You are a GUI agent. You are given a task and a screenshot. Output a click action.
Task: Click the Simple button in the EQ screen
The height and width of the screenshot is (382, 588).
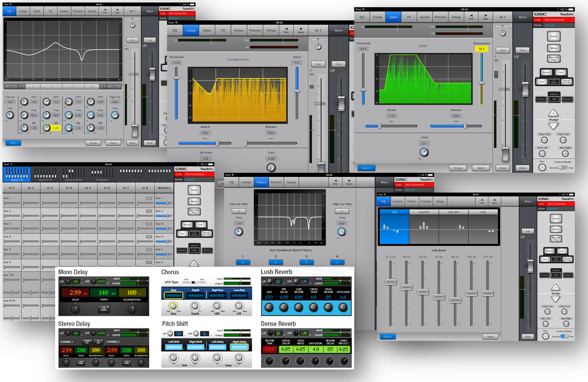pos(93,143)
